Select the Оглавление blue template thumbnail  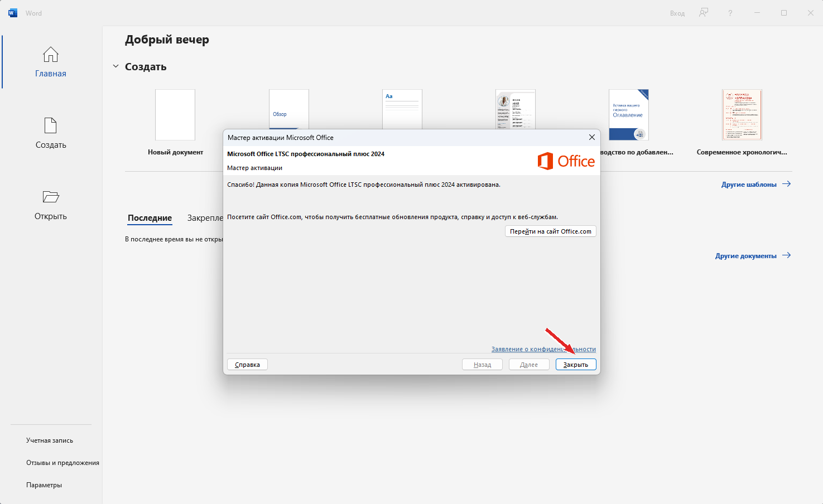pos(629,115)
